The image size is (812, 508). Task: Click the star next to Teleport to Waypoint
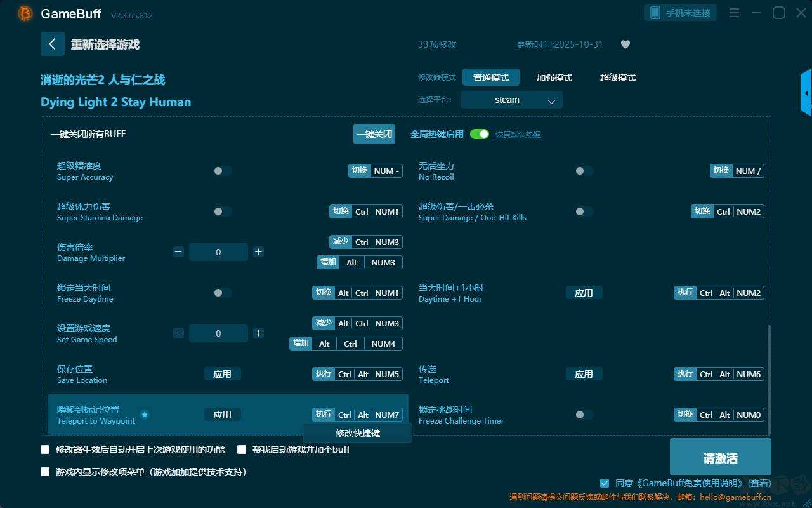tap(145, 415)
